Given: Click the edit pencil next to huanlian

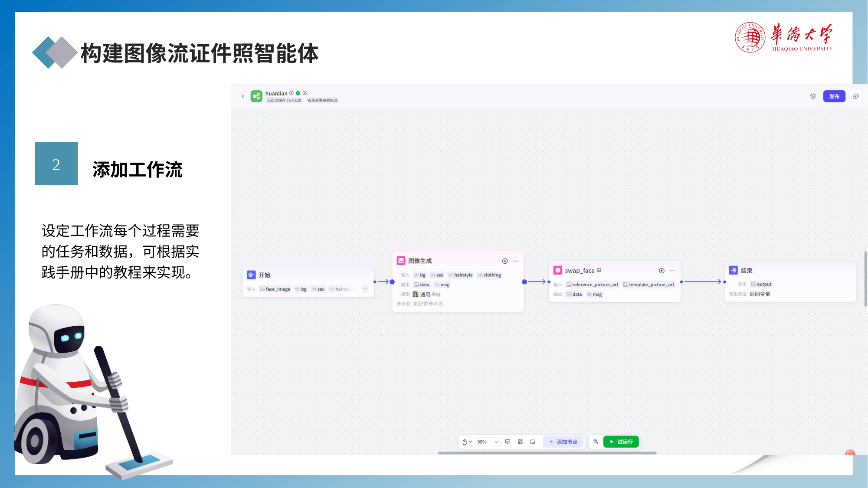Looking at the screenshot, I should click(x=305, y=93).
